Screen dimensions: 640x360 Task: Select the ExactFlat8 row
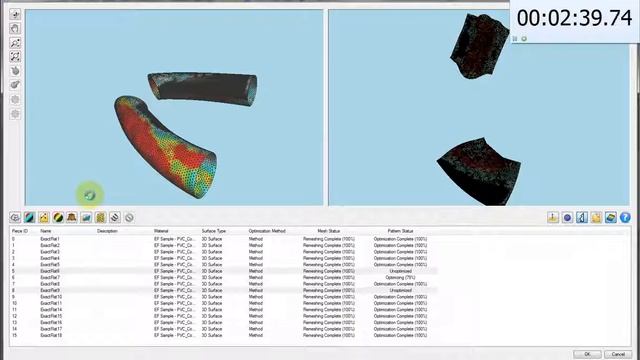(x=224, y=284)
